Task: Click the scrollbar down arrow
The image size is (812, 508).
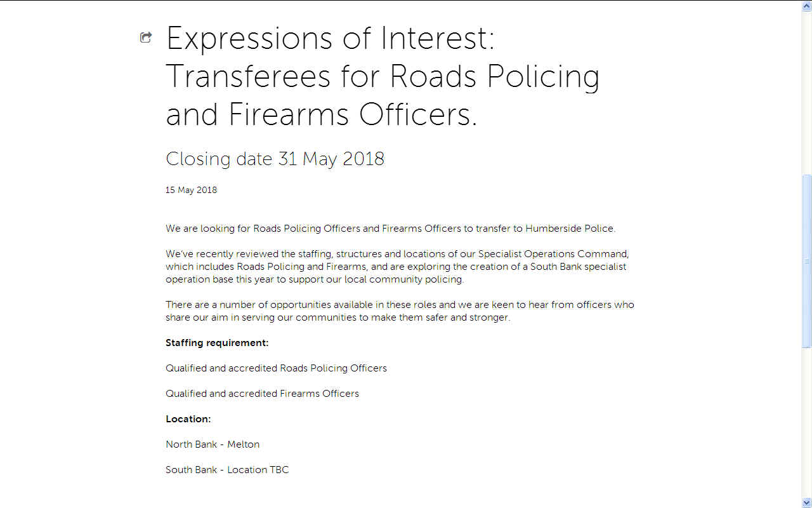Action: coord(807,502)
